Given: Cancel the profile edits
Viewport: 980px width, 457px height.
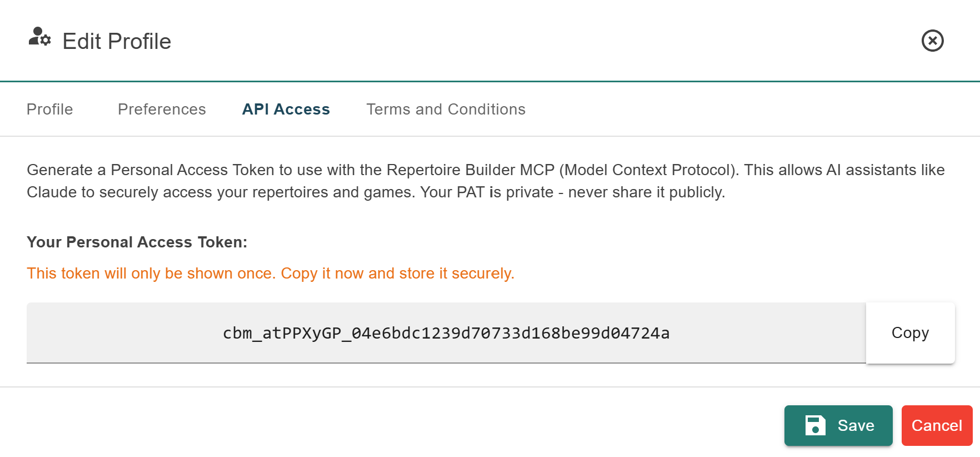Looking at the screenshot, I should click(x=937, y=425).
